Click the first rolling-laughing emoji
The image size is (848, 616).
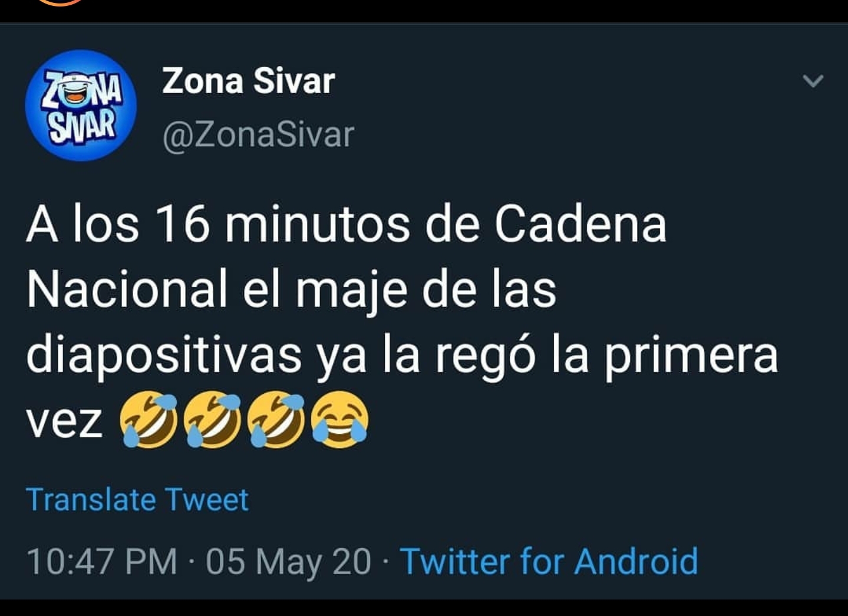point(149,420)
